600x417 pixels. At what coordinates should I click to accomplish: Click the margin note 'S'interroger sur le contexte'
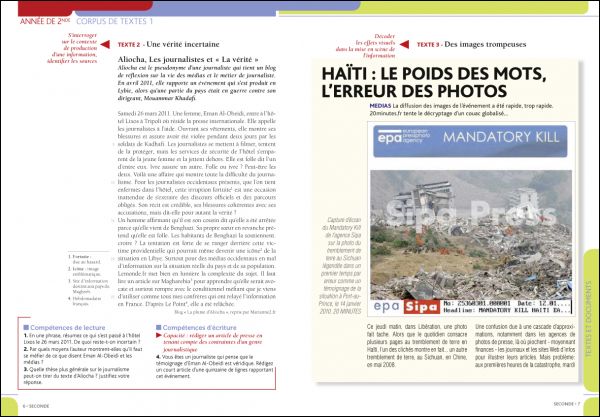pos(73,48)
